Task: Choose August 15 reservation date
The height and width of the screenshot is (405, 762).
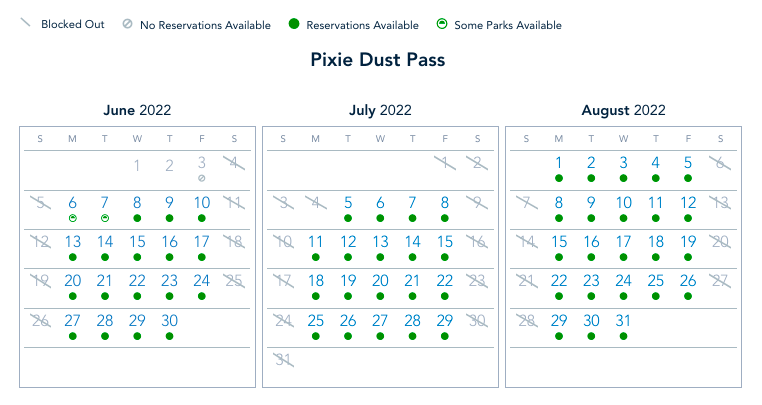Action: 559,241
